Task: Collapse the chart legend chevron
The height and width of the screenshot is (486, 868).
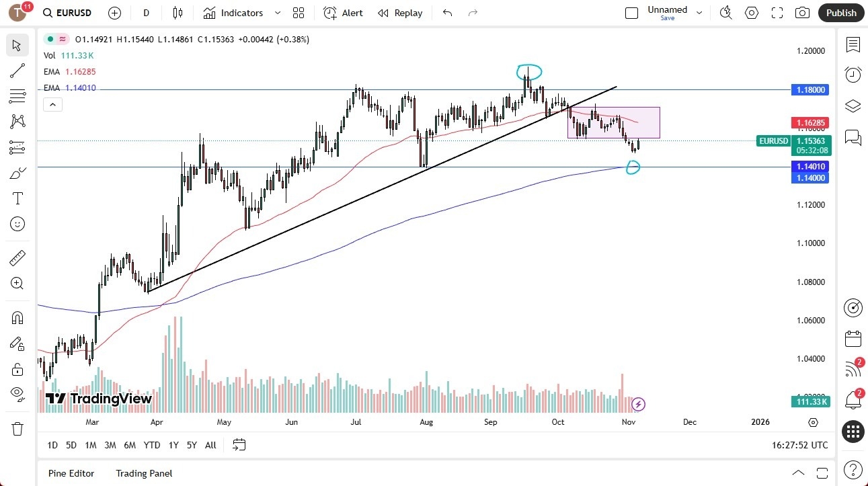Action: coord(52,104)
